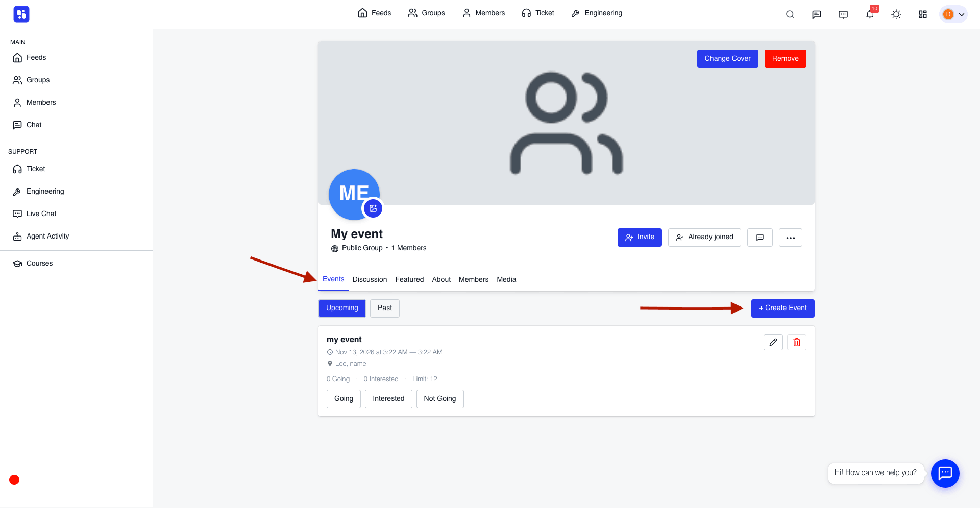Open the notifications bell icon

point(870,14)
